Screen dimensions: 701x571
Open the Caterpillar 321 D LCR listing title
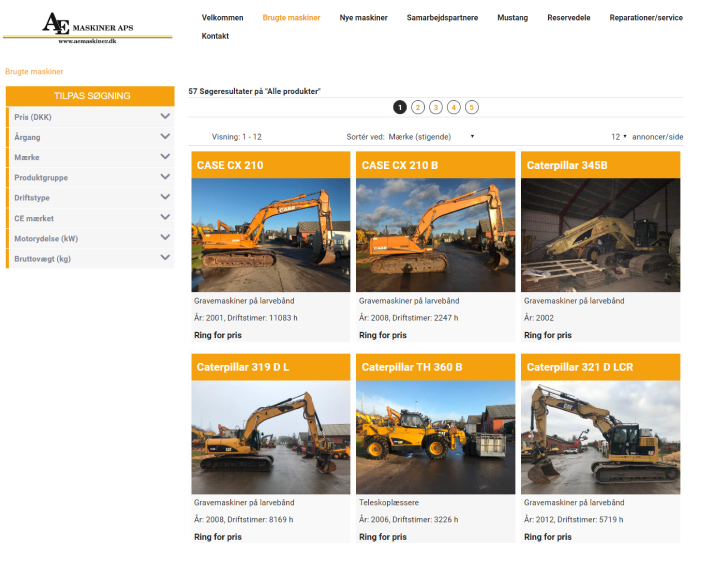580,367
